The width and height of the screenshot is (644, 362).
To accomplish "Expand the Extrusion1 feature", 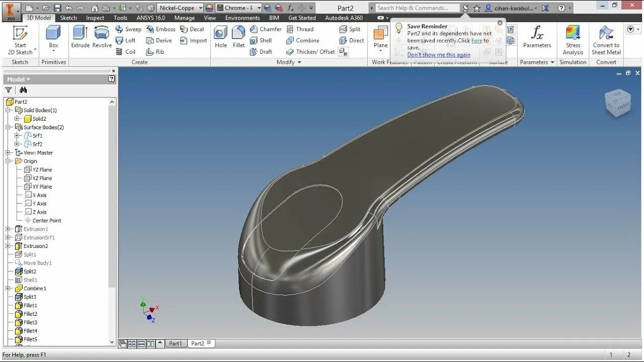I will pos(8,229).
